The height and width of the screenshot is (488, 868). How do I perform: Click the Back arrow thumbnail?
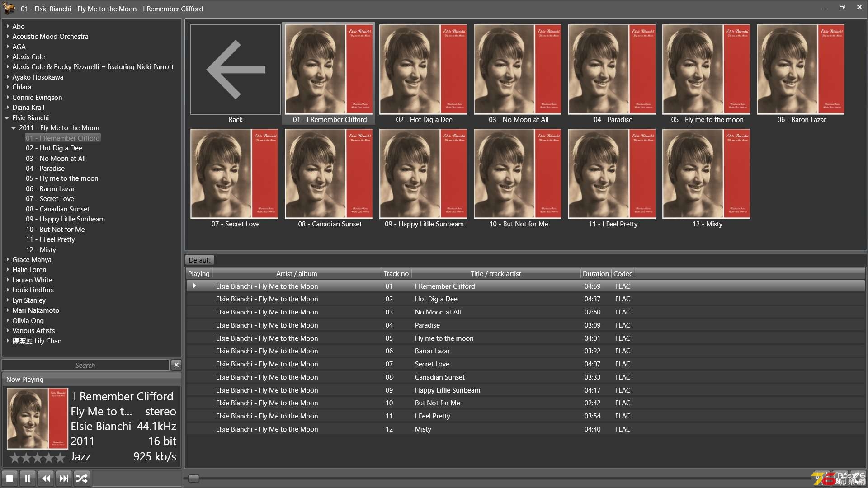tap(236, 70)
